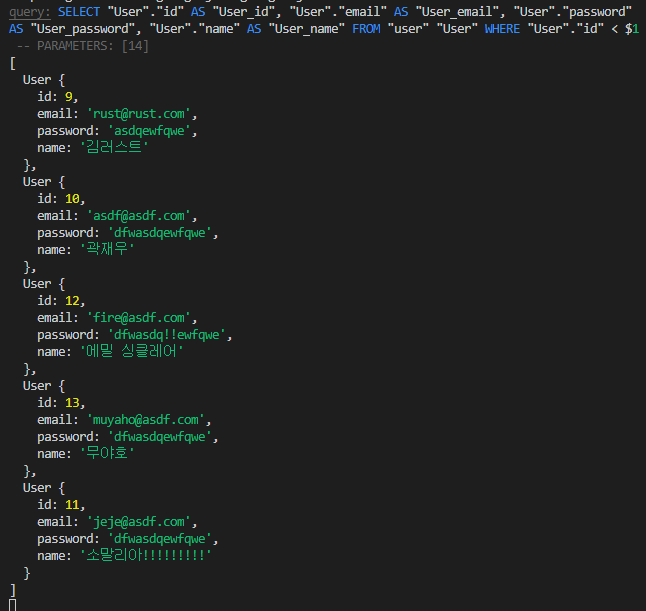Screen dimensions: 646x611
Task: Click the PARAMETERS: [14] line
Action: click(x=79, y=46)
